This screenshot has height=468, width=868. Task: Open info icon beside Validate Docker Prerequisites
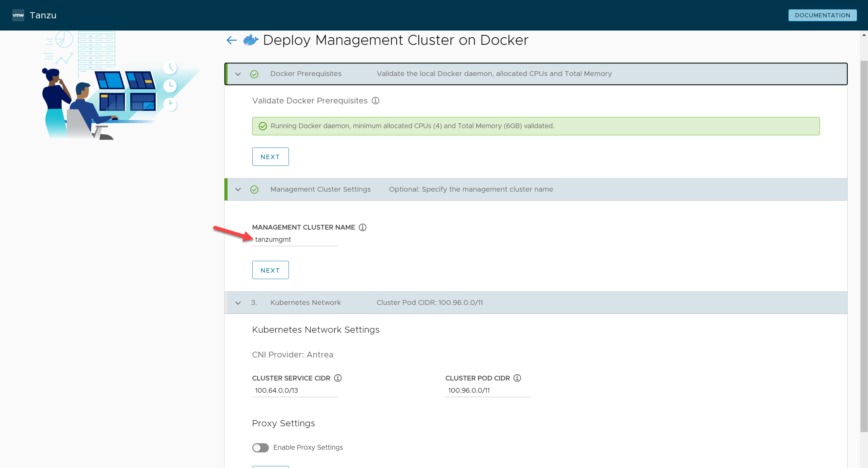[375, 101]
